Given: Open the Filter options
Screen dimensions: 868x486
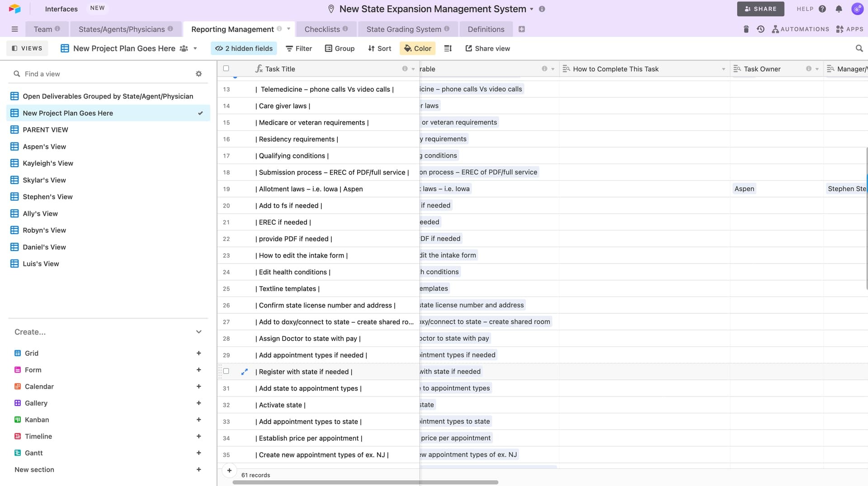Looking at the screenshot, I should pyautogui.click(x=299, y=48).
